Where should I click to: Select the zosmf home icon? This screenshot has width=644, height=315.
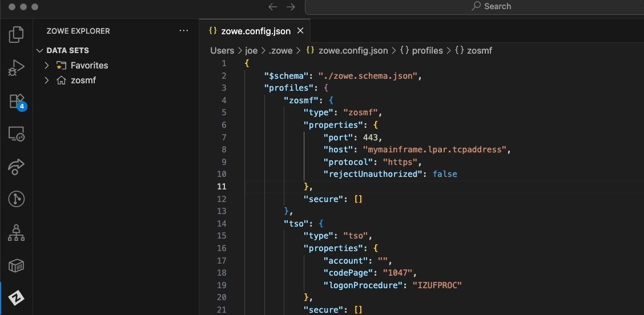tap(61, 80)
